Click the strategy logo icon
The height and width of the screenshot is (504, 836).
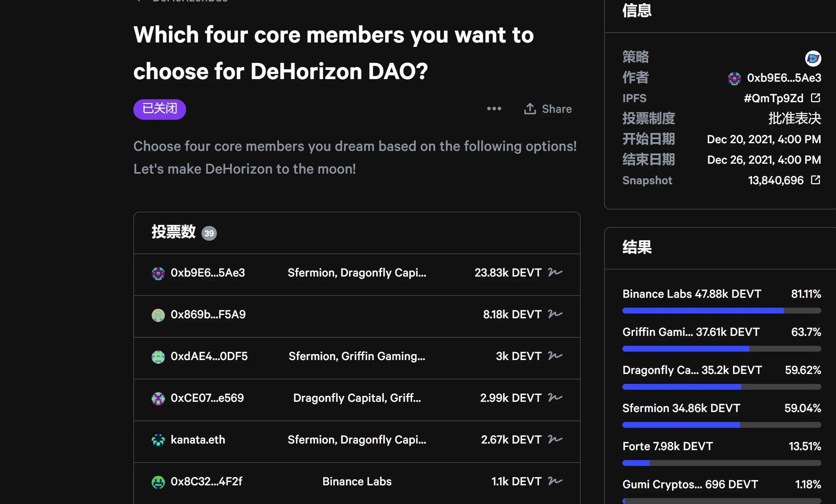pyautogui.click(x=813, y=59)
